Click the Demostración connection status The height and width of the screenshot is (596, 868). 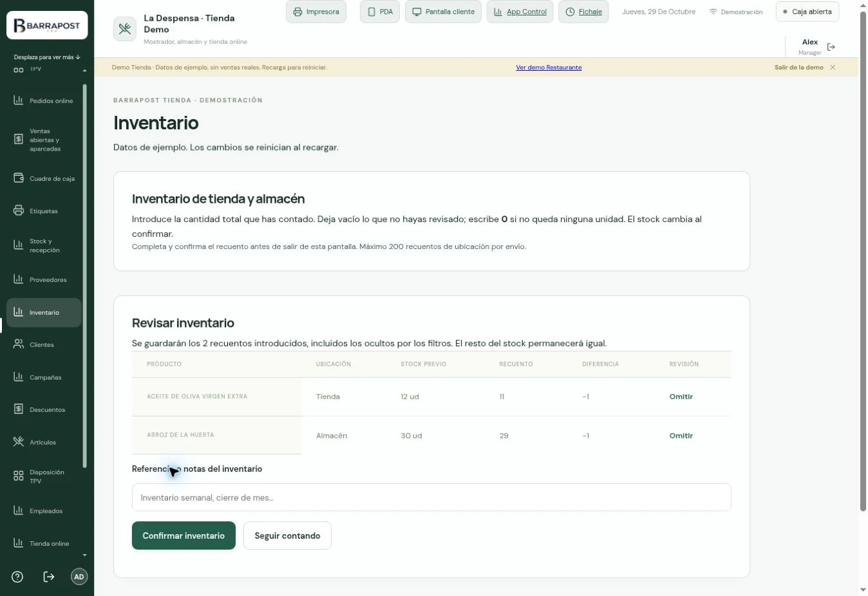point(735,12)
